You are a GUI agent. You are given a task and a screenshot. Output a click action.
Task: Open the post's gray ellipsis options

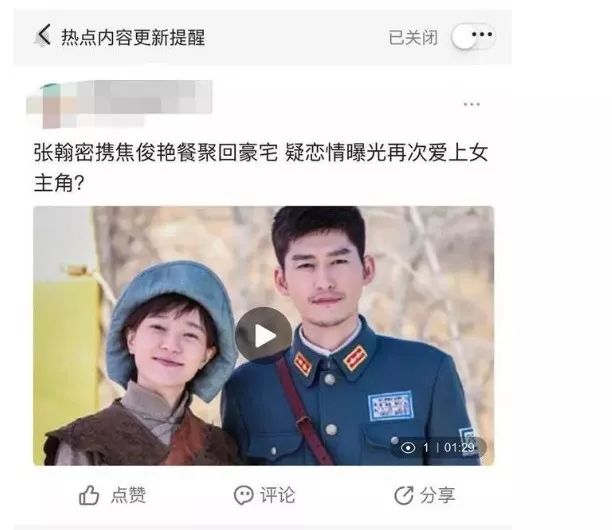(471, 104)
